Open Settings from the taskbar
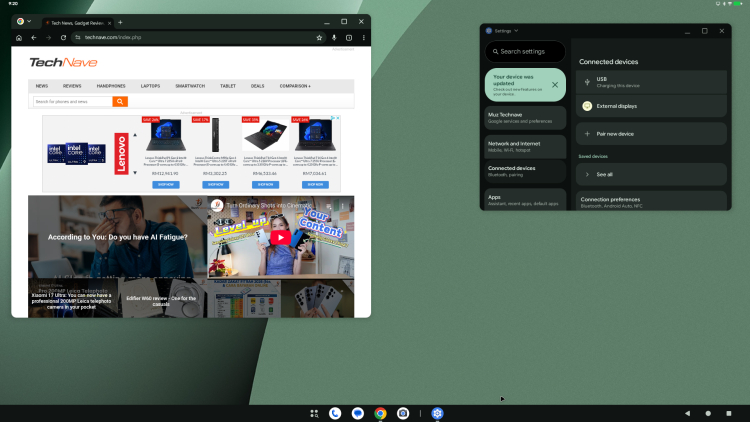The width and height of the screenshot is (750, 422). 437,413
